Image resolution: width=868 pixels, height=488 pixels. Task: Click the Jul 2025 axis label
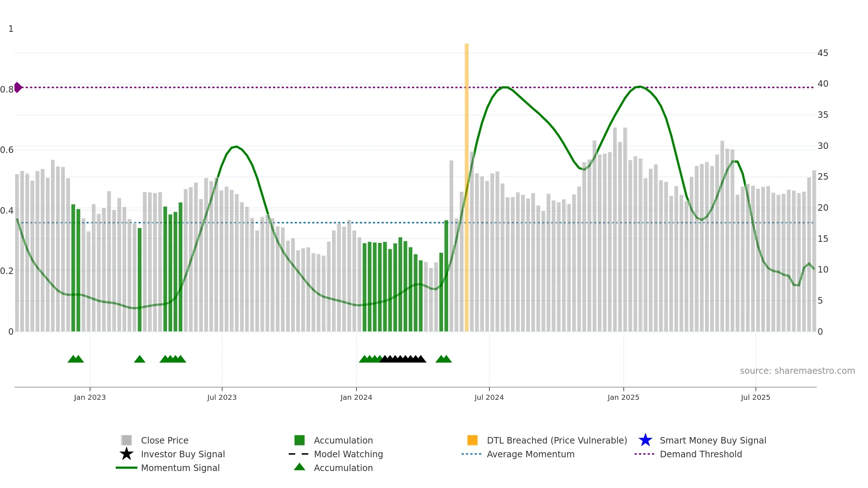756,397
